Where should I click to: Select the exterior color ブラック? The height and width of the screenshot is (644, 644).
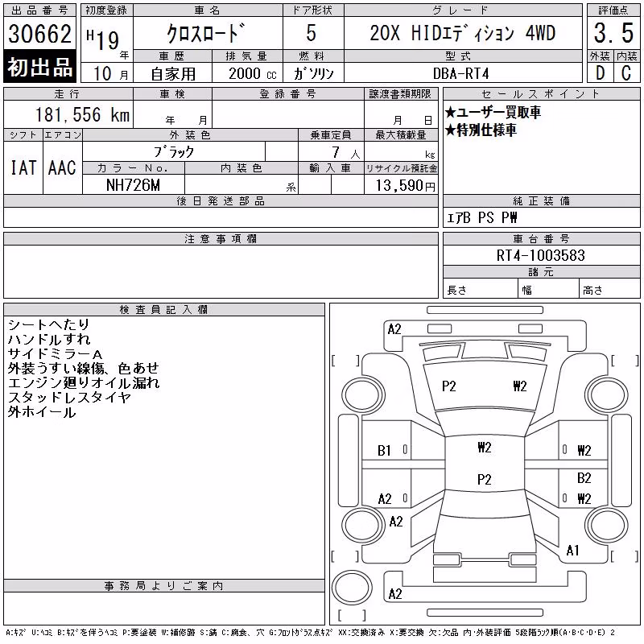pos(174,152)
